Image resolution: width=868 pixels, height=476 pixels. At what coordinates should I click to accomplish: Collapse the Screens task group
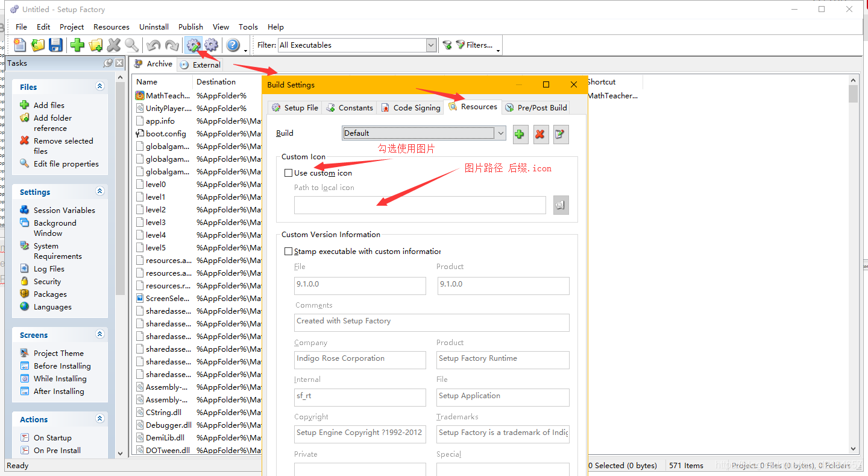click(100, 335)
